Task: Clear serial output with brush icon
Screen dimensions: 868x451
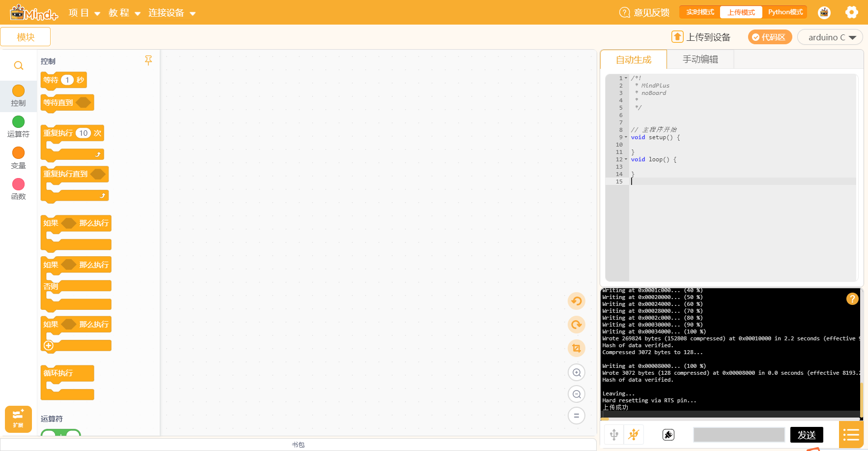Action: pos(668,435)
